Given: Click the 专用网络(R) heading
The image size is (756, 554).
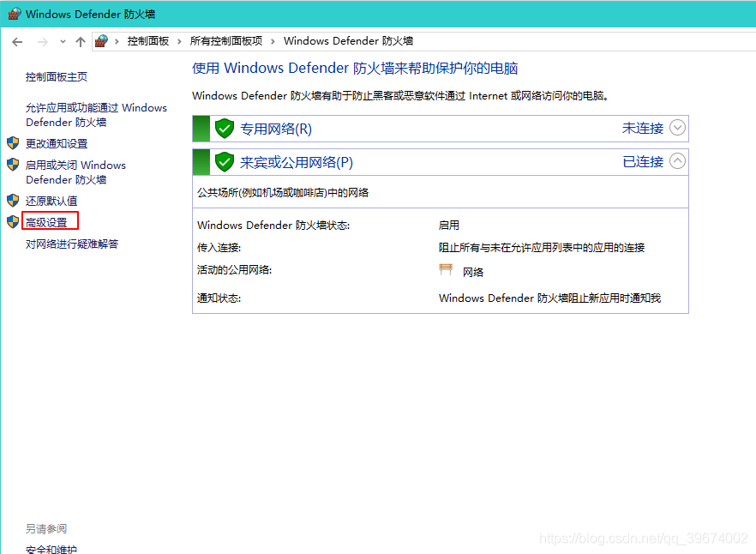Looking at the screenshot, I should tap(276, 129).
